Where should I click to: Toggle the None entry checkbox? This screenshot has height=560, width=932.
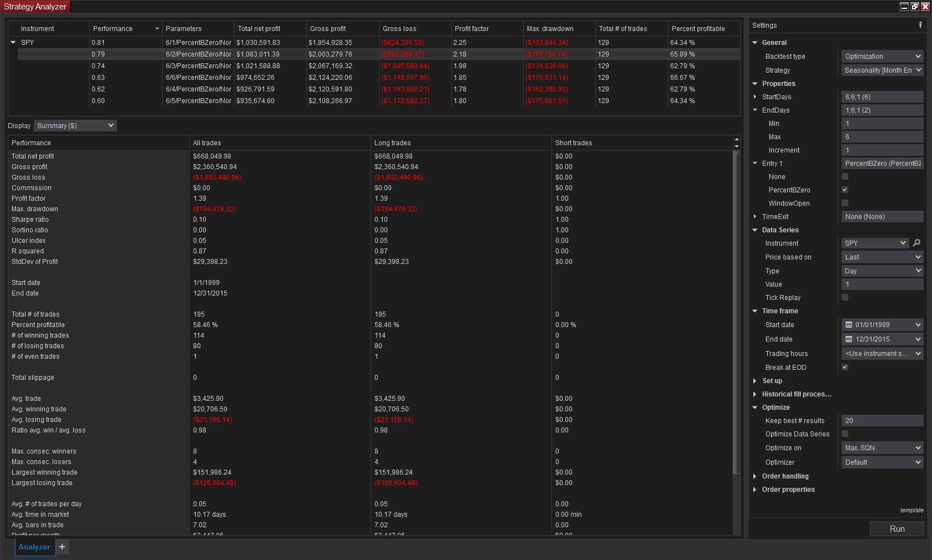point(845,177)
